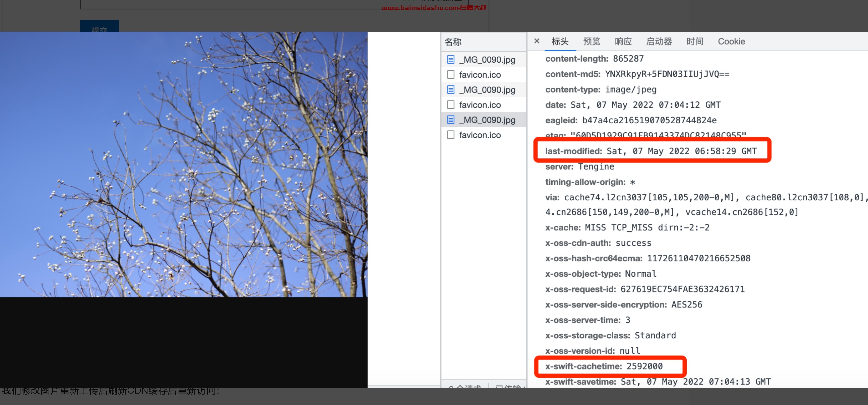The image size is (868, 405).
Task: Open the 预览 tab
Action: [592, 42]
